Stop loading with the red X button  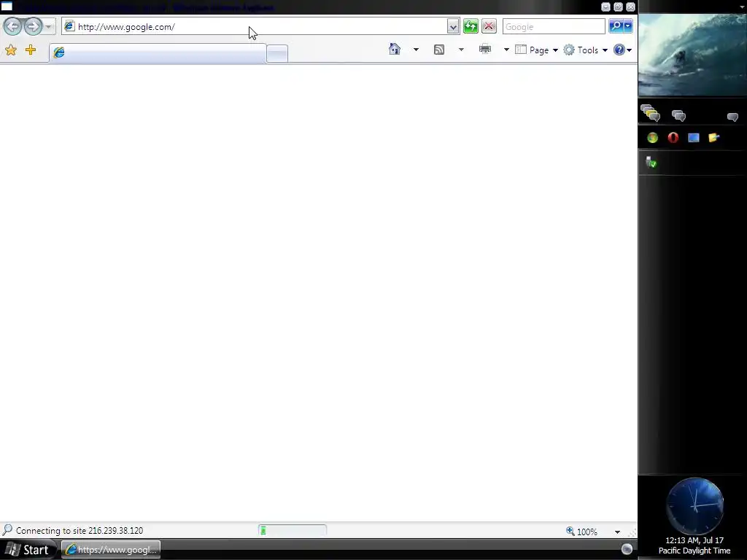point(489,26)
